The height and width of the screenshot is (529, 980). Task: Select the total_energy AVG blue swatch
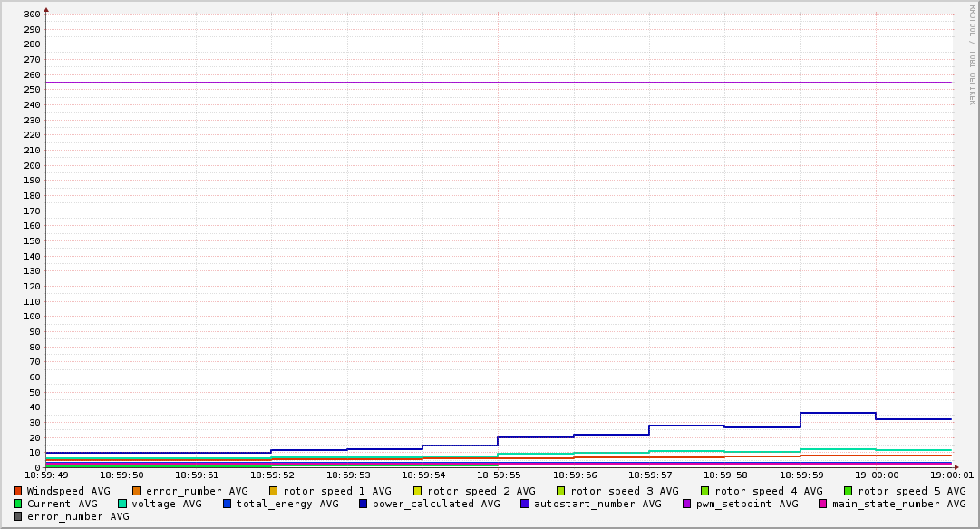pos(227,504)
